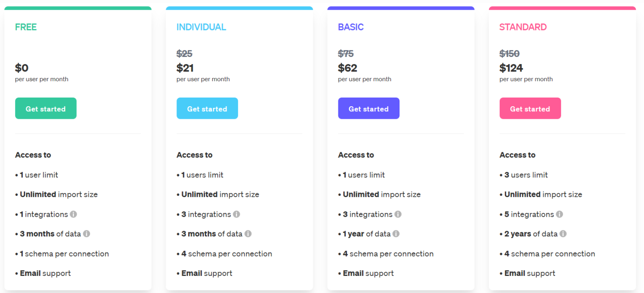
Task: Click Get started on the Standard plan
Action: coord(530,108)
